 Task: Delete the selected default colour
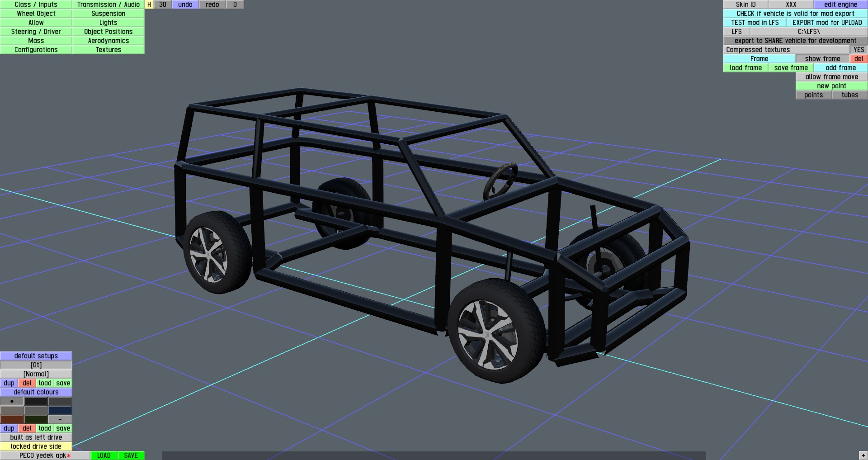tap(27, 428)
